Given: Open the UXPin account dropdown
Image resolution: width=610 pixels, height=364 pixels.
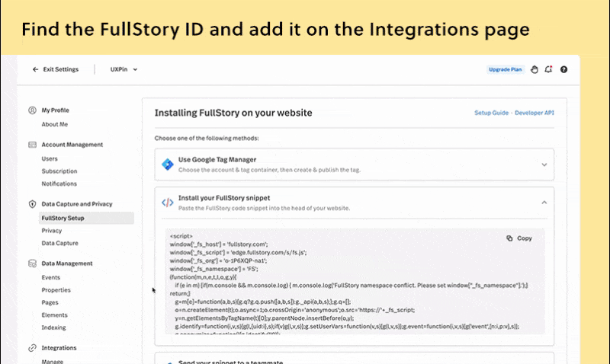Looking at the screenshot, I should pyautogui.click(x=124, y=69).
